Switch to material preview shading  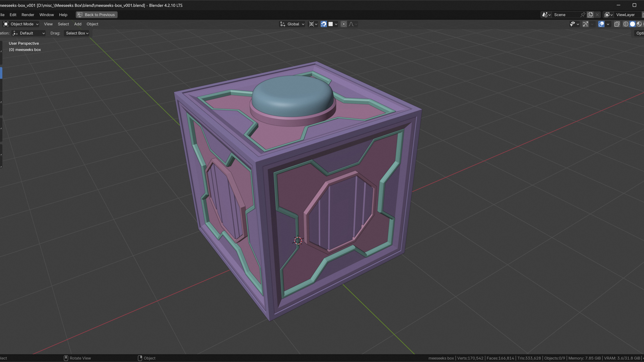pyautogui.click(x=639, y=24)
